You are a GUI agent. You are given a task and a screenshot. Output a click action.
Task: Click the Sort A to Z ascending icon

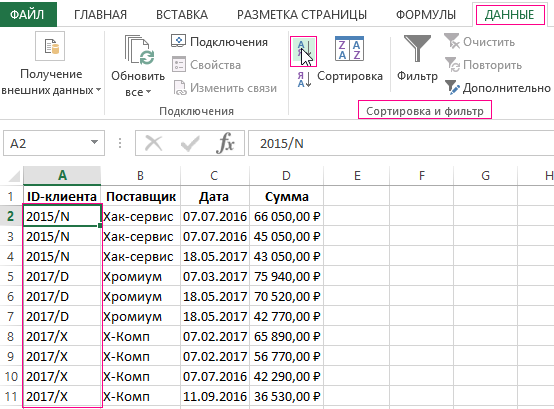pos(303,51)
